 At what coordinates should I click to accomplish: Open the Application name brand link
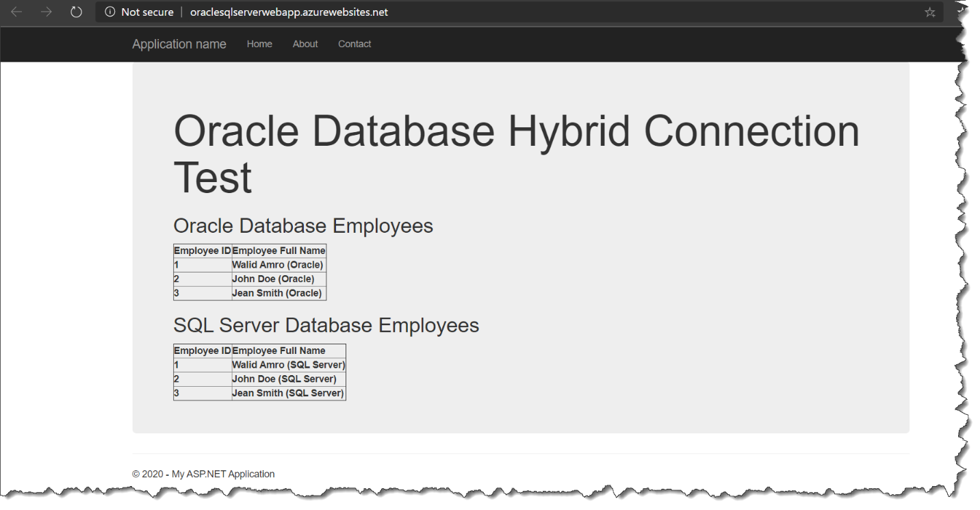[x=179, y=44]
